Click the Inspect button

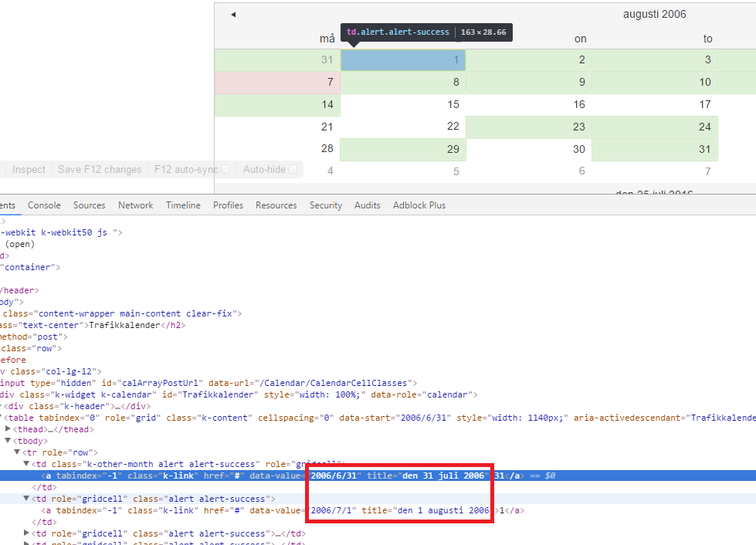29,170
